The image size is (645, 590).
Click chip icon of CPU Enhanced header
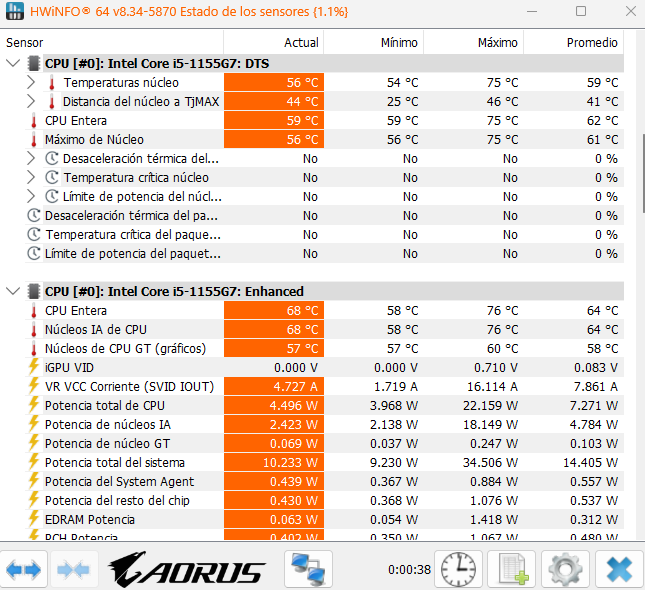(x=34, y=291)
